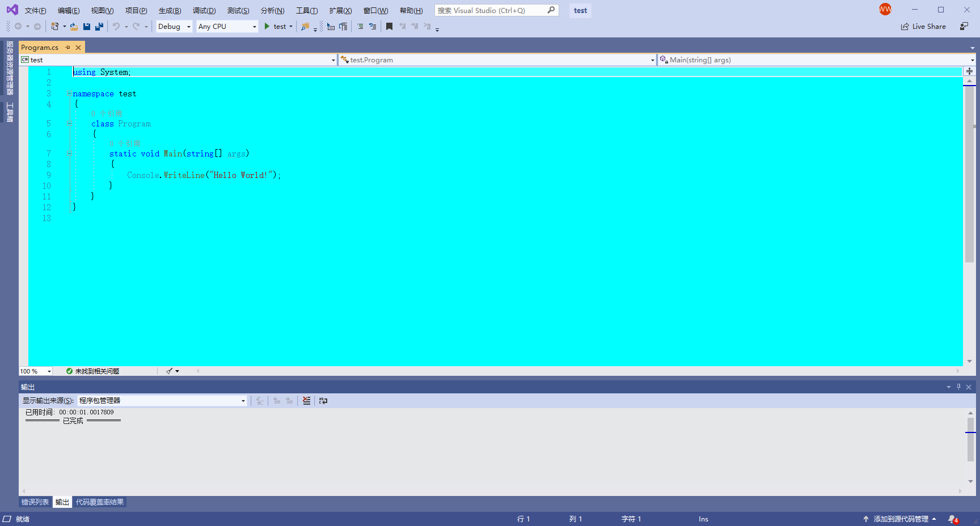
Task: Toggle pin on the Program.cs tab
Action: (68, 48)
